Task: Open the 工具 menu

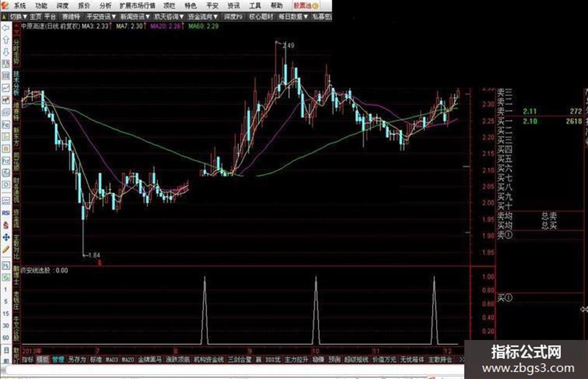Action: point(255,6)
